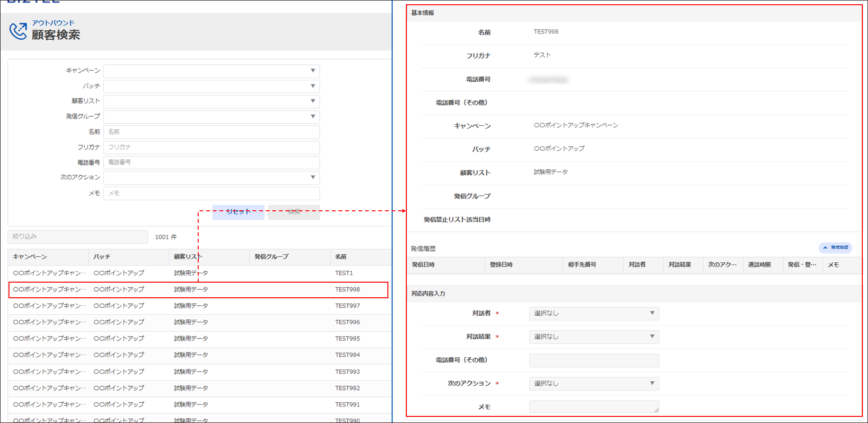Open the 次のアクション dropdown in response input

click(594, 384)
